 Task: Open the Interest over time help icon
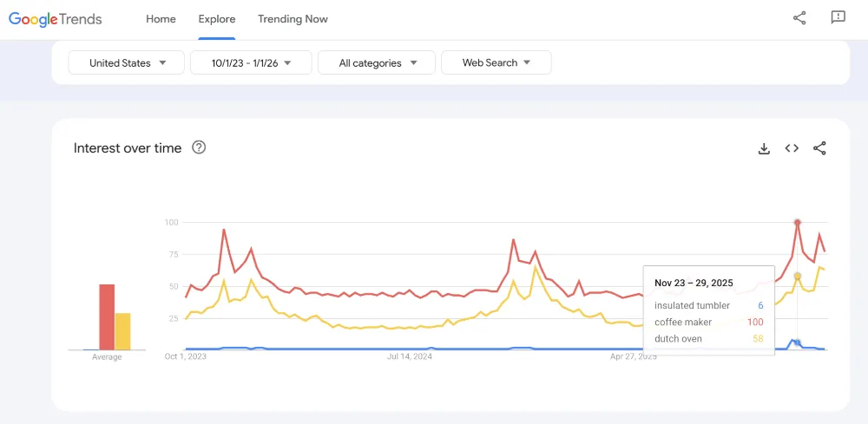(199, 147)
